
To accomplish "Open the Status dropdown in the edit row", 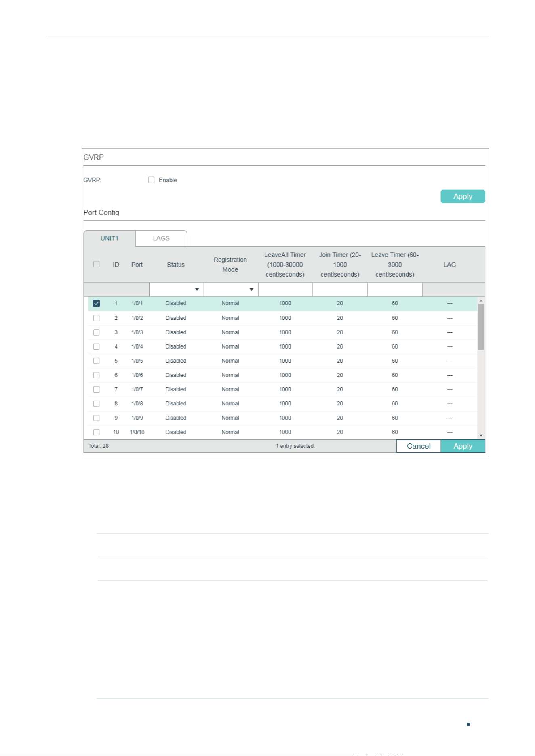I will click(176, 290).
